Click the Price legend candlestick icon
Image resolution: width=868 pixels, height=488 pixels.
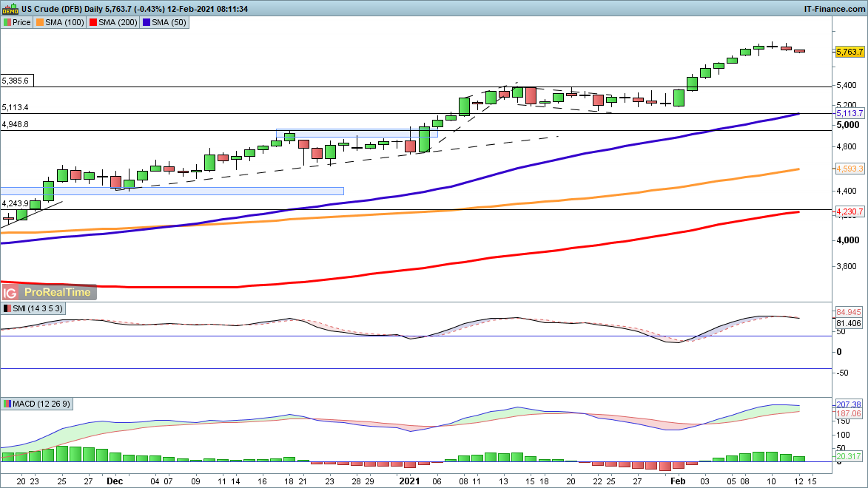pos(7,22)
